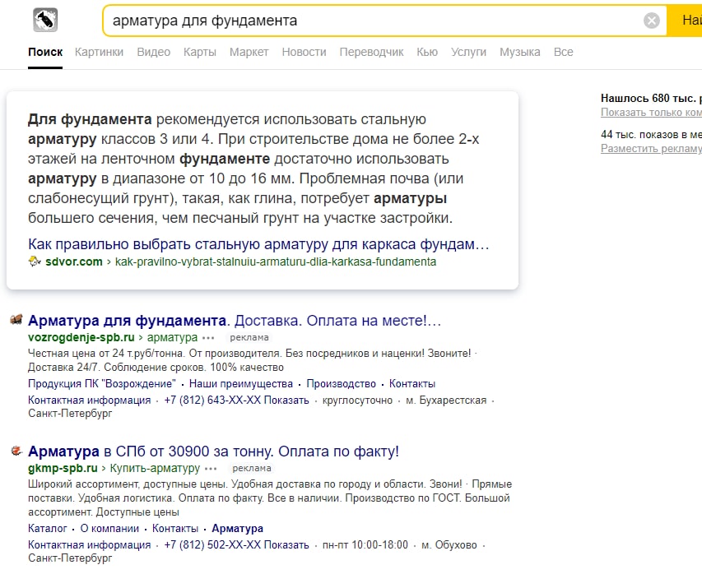Switch to the Видео tab
Screen dimensions: 702x588
click(x=154, y=53)
